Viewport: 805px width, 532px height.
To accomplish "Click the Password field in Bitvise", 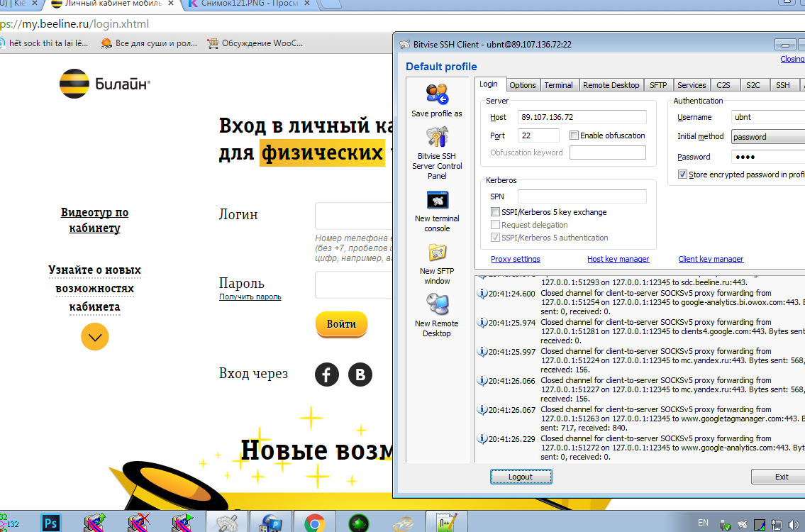I will coord(768,157).
